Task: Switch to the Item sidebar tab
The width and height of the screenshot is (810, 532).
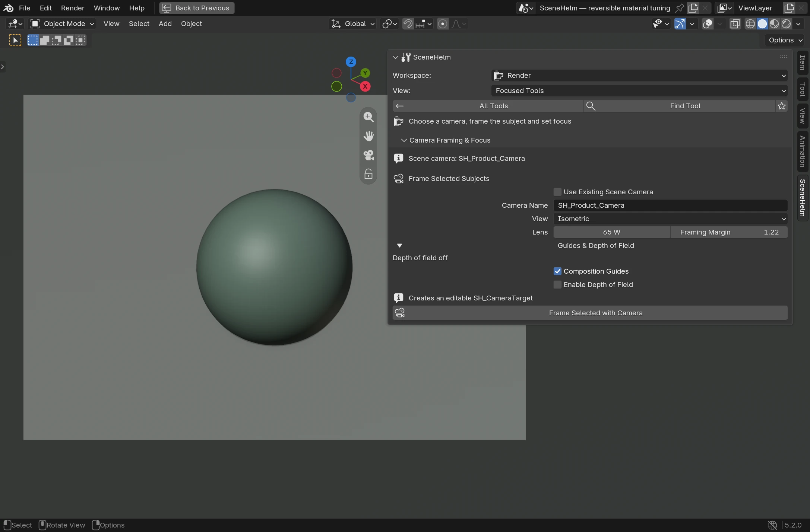Action: (803, 62)
